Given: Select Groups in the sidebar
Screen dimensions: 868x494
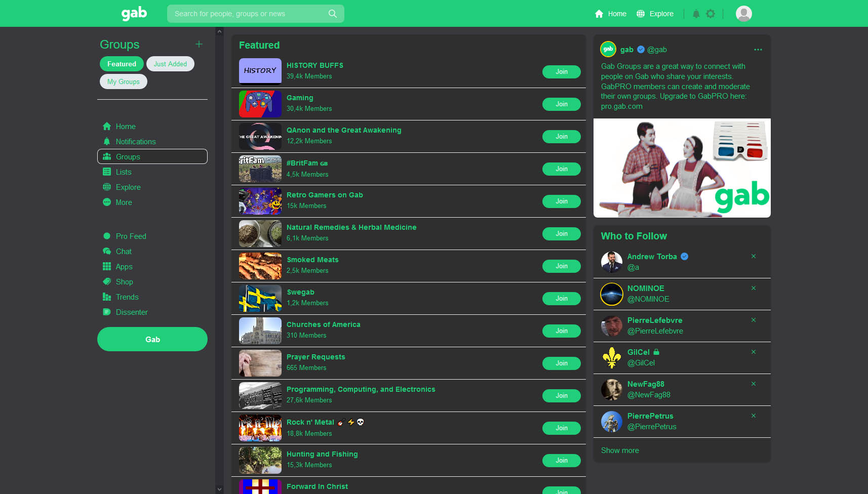Looking at the screenshot, I should (152, 156).
